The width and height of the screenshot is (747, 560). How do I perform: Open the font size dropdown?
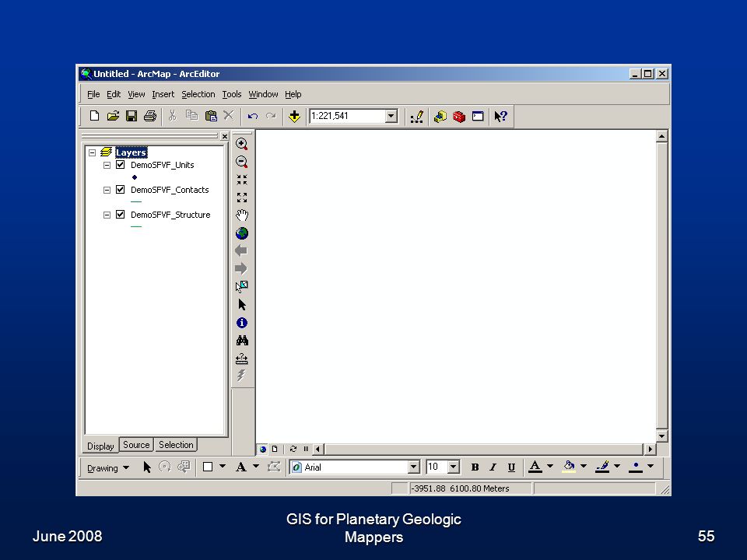click(x=454, y=467)
